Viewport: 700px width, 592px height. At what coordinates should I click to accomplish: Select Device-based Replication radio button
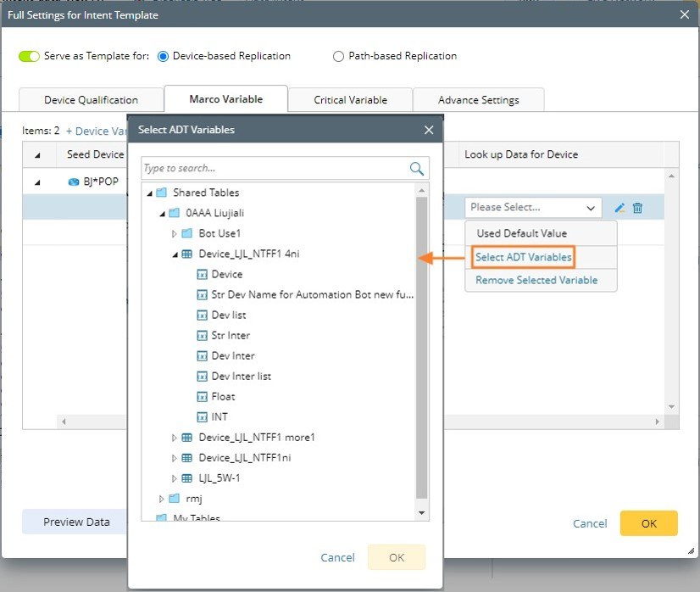click(x=164, y=56)
